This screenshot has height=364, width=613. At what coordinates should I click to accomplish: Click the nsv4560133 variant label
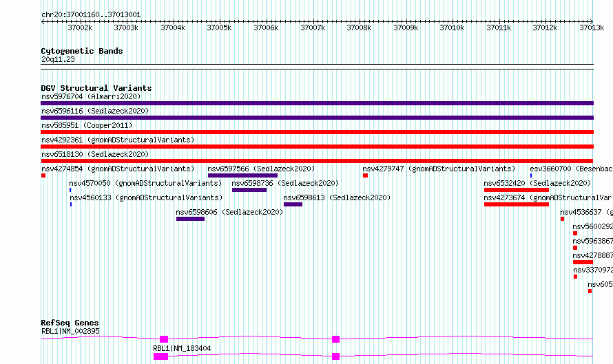(146, 197)
